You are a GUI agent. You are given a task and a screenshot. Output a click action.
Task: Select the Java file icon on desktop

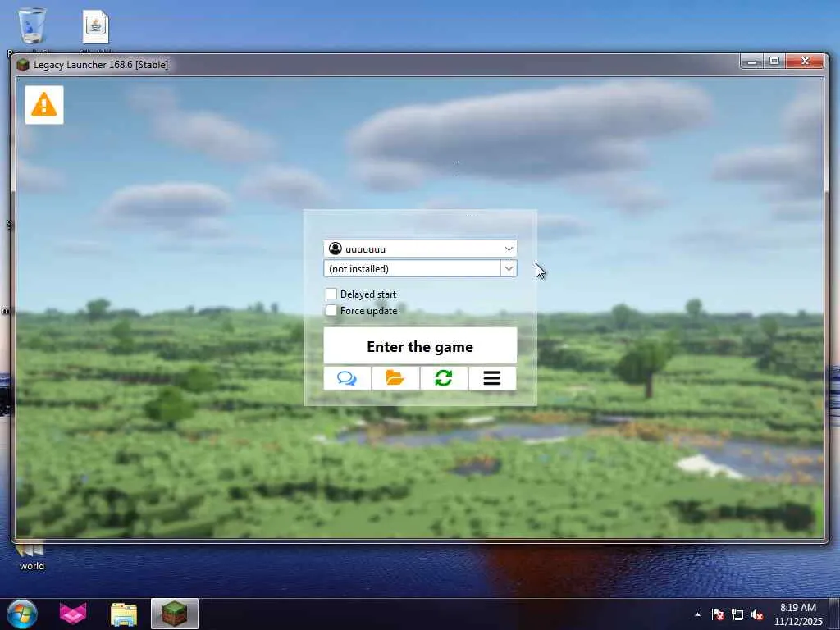[x=96, y=27]
